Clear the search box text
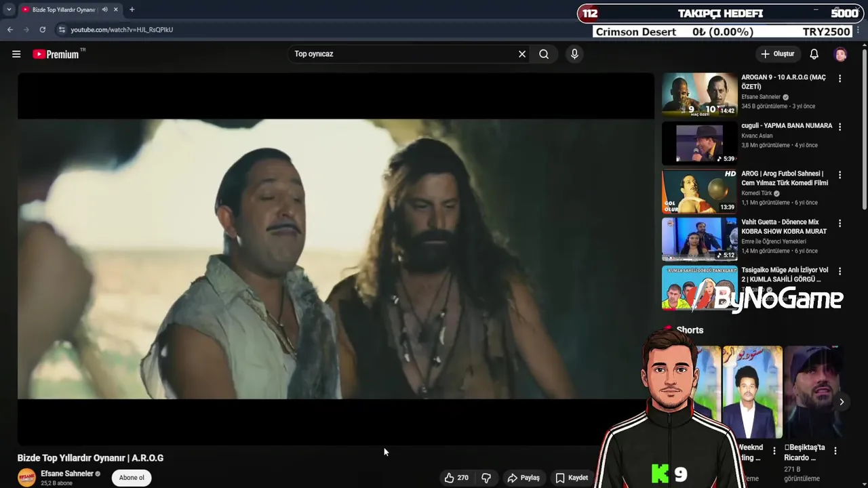868x488 pixels. (522, 54)
